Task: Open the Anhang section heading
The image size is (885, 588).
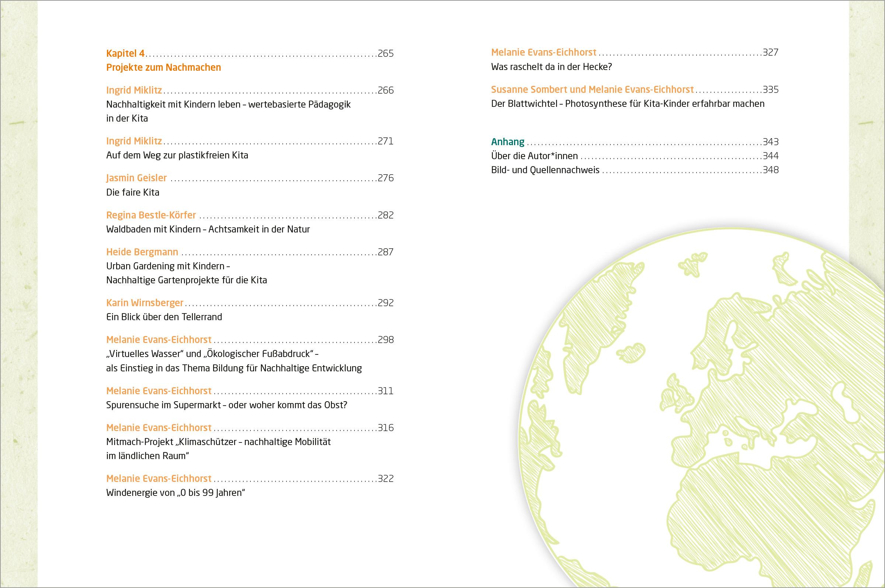Action: pos(508,142)
